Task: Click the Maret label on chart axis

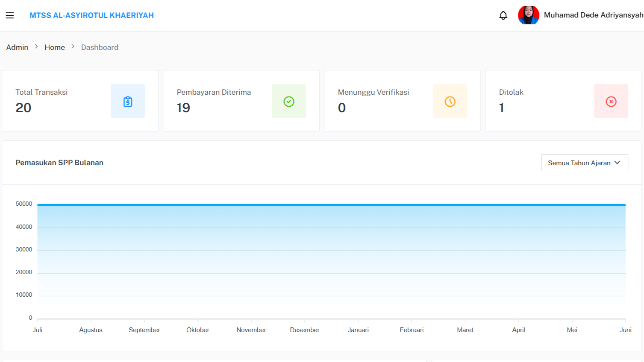Action: click(x=465, y=330)
